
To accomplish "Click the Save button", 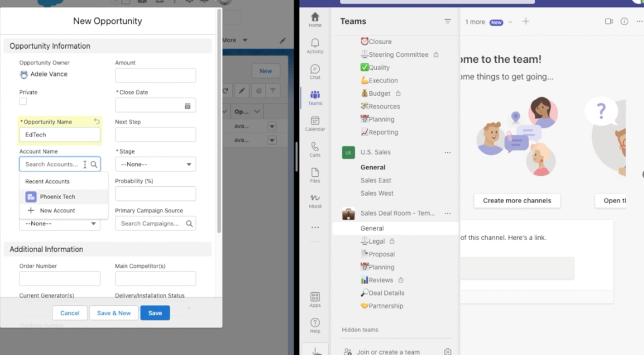I will 155,313.
